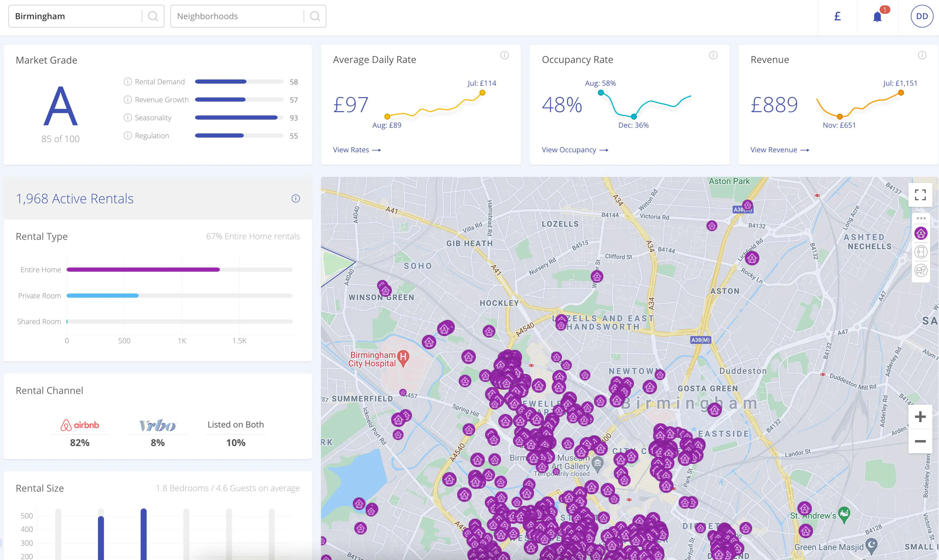Click Average Daily Rate info icon

click(504, 55)
